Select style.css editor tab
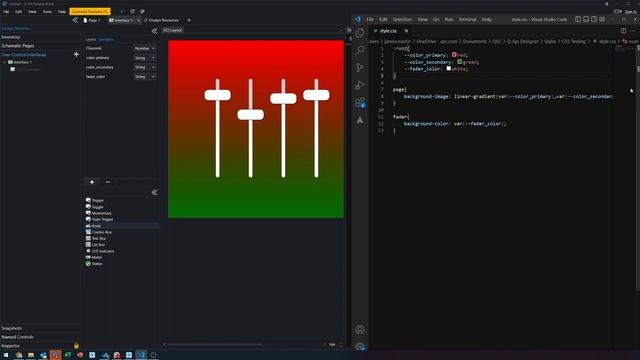The height and width of the screenshot is (360, 640). tap(388, 31)
